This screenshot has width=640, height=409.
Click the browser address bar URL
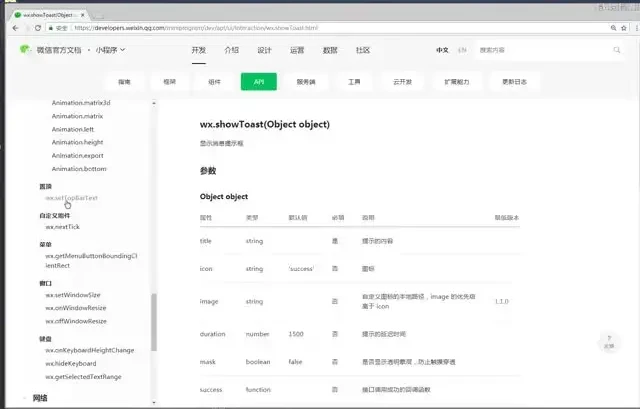[196, 28]
